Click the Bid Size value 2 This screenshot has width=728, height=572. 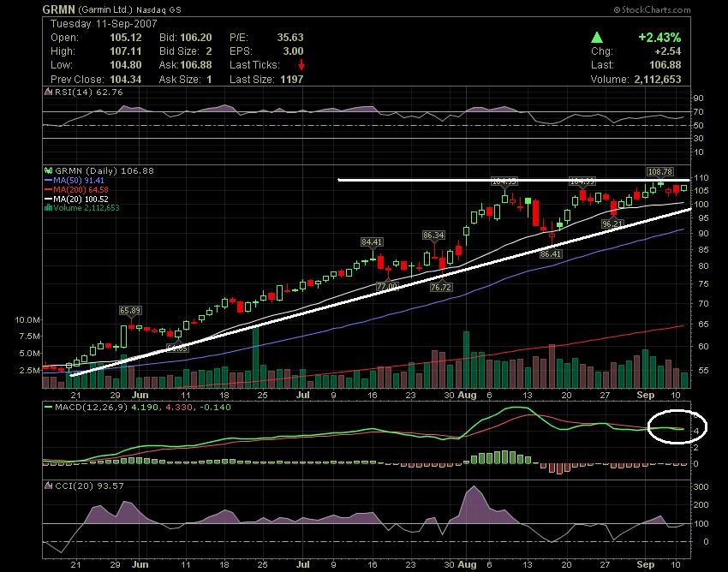tap(209, 51)
